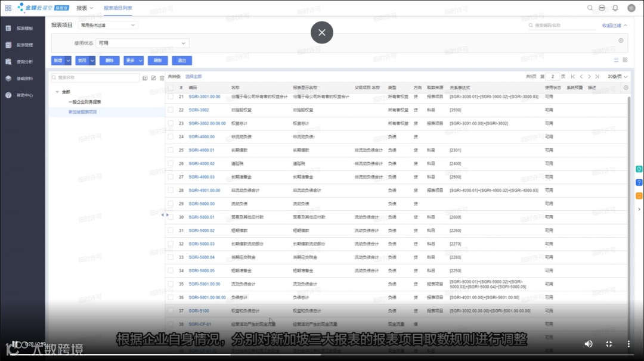Screen dimensions: 644x361
Task: Switch to card grid view icon
Action: 625,60
